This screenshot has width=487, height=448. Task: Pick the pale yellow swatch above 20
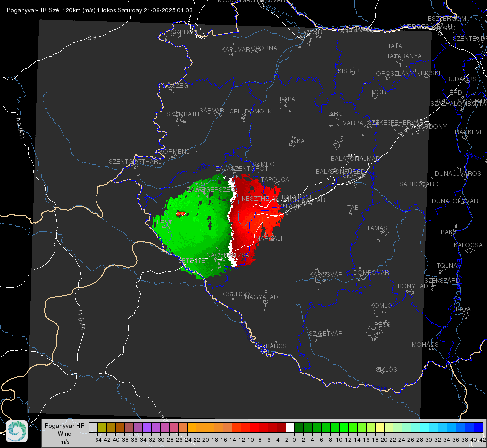380,427
